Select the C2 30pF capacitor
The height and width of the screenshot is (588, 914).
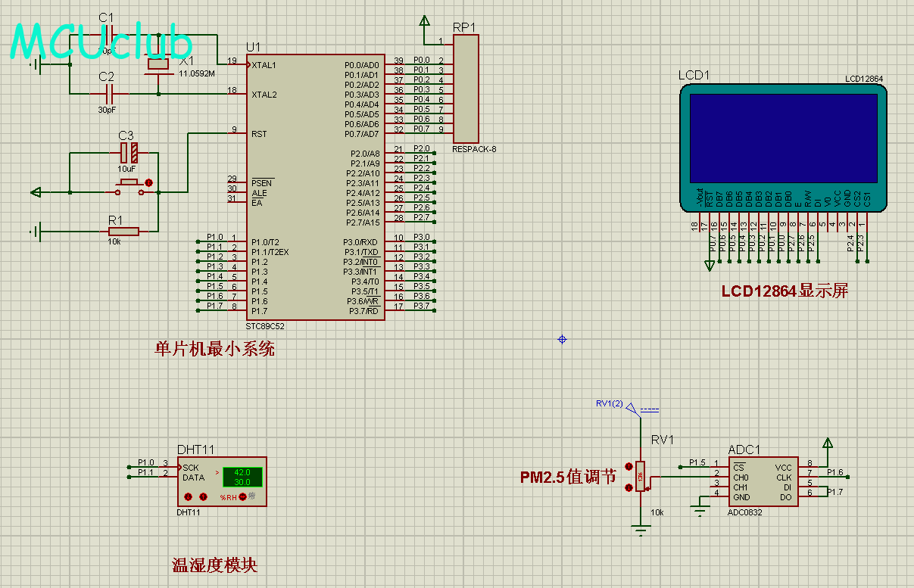tap(109, 94)
